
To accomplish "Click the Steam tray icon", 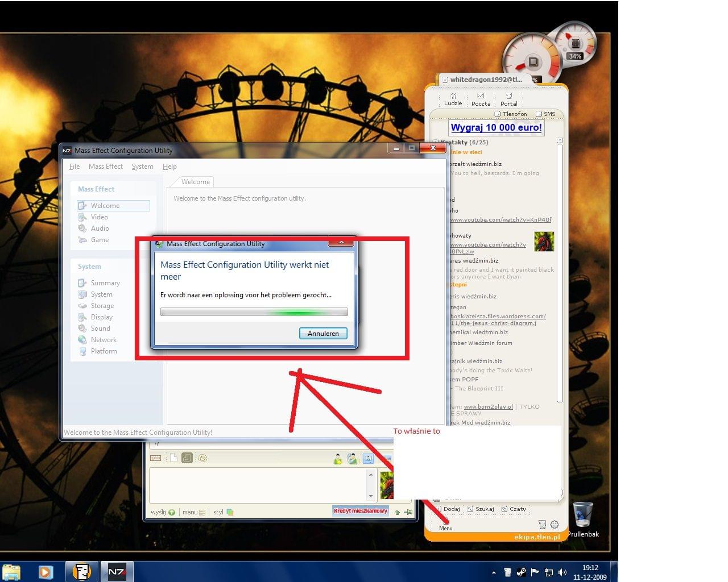I will (x=521, y=572).
